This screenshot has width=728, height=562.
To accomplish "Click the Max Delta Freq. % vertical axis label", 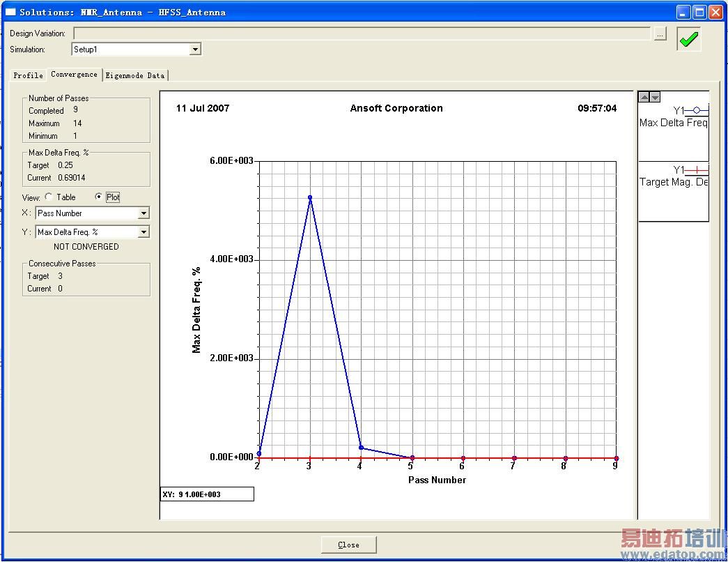I will point(196,310).
